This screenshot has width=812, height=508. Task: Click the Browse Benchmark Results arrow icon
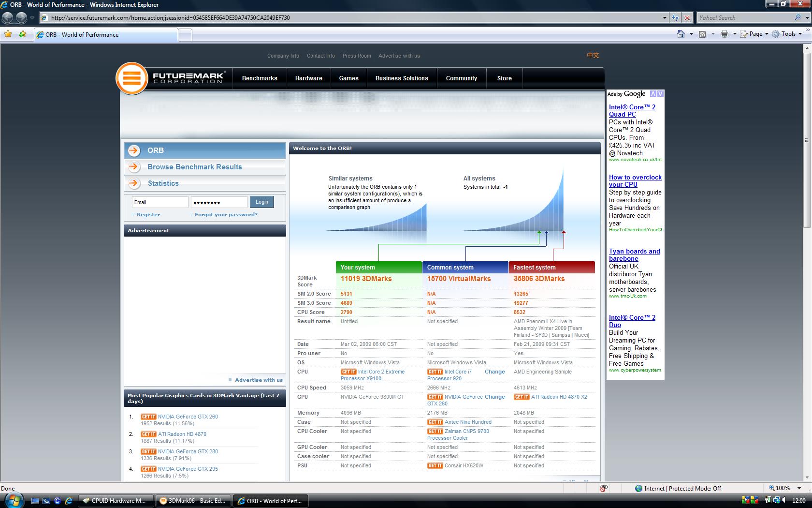[x=134, y=167]
